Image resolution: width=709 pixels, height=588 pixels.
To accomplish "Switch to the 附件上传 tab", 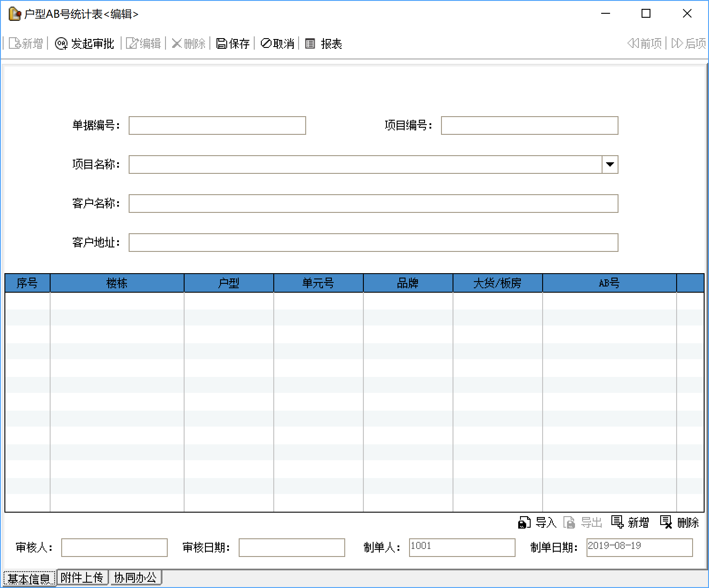I will [82, 577].
